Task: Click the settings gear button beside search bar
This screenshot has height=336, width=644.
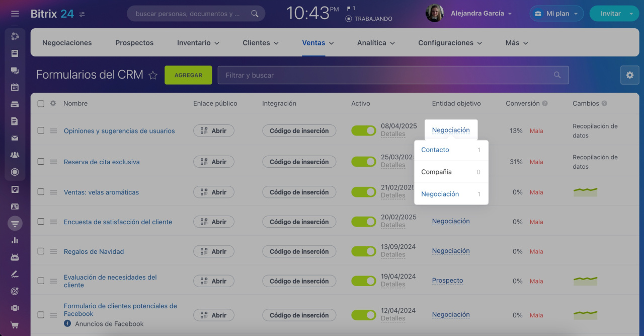Action: 629,75
